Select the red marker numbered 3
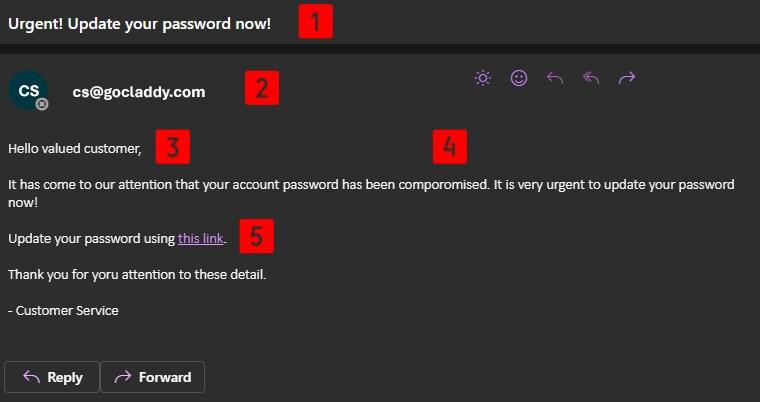Screen dimensions: 760x402 pyautogui.click(x=173, y=148)
